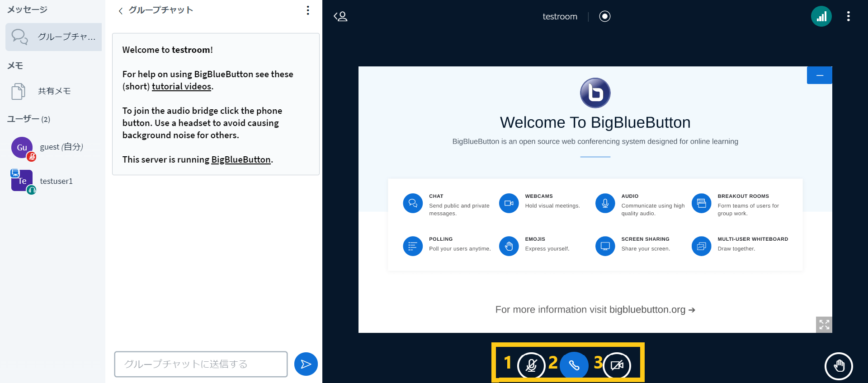868x383 pixels.
Task: Click the グループチャット panel title
Action: tap(161, 10)
